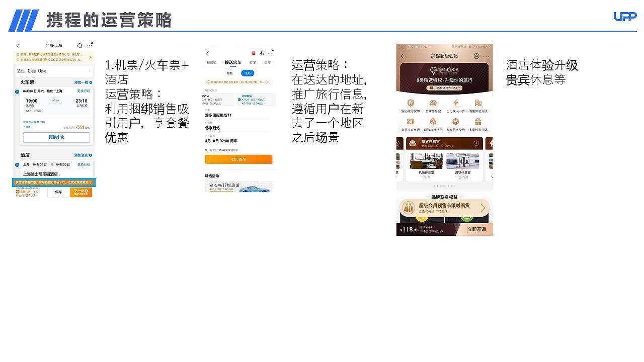Open more dots on 携程超级会员 screen
This screenshot has height=362, width=644.
[486, 56]
